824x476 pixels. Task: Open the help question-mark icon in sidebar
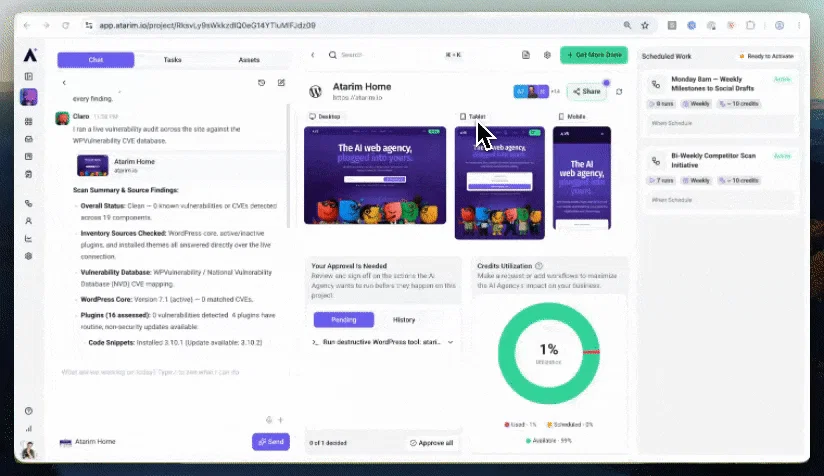point(29,411)
